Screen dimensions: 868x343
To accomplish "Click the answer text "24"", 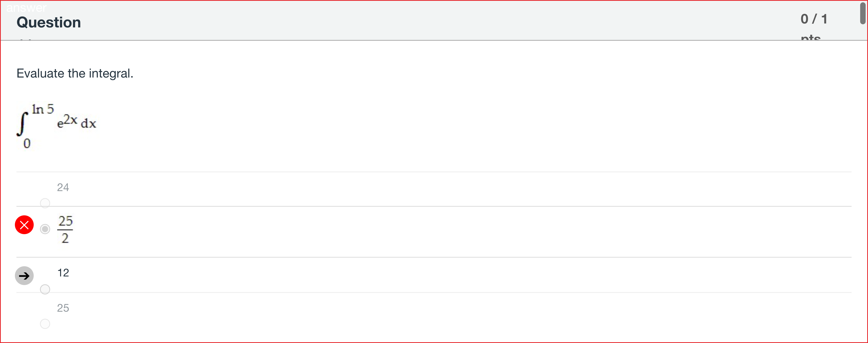I will pyautogui.click(x=63, y=187).
